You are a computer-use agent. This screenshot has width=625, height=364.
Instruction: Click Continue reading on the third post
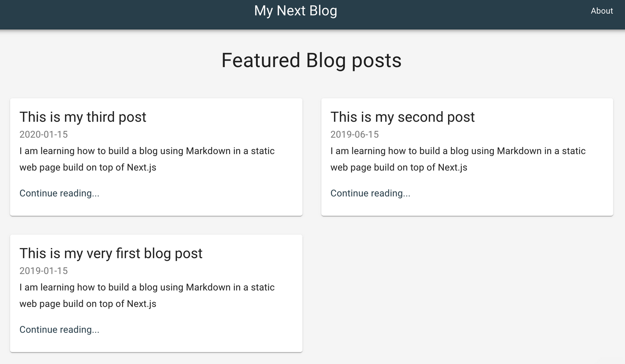tap(59, 193)
